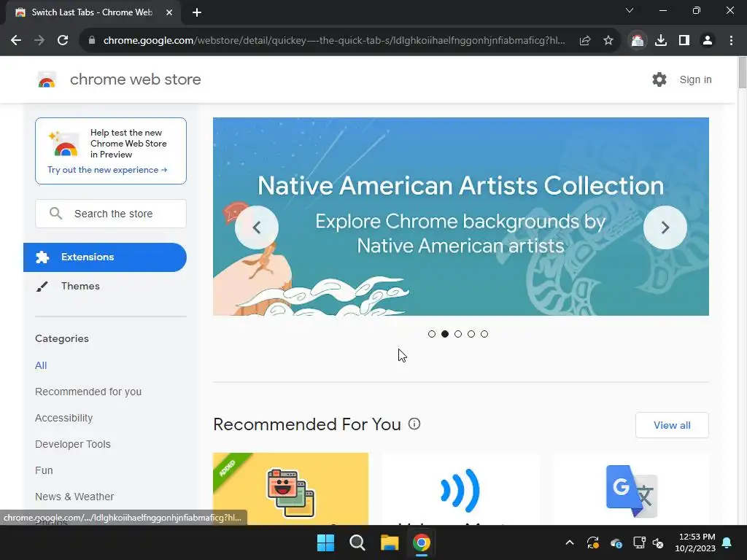Open Chrome downloads
This screenshot has height=560, width=747.
(x=661, y=41)
